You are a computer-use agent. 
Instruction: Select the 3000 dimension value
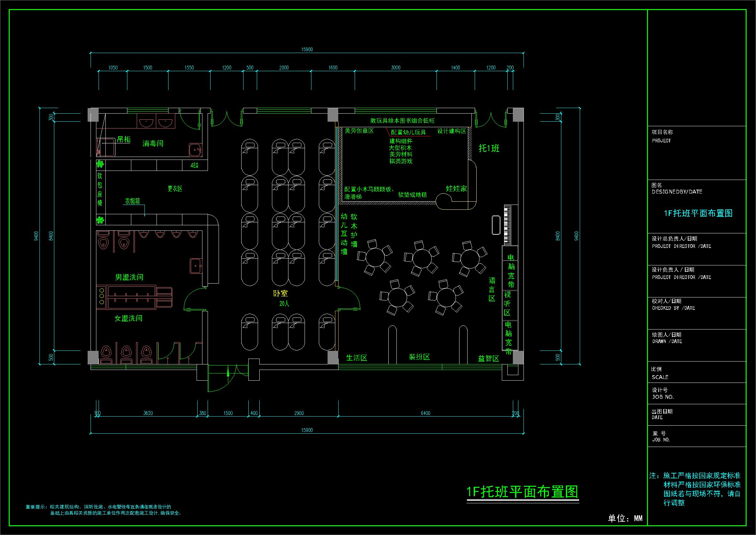[x=396, y=68]
